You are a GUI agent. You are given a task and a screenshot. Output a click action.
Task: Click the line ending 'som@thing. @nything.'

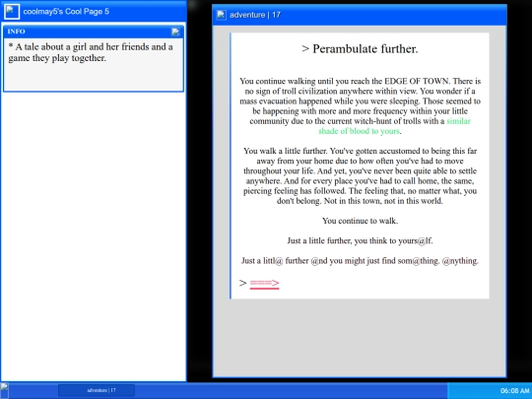coord(360,261)
